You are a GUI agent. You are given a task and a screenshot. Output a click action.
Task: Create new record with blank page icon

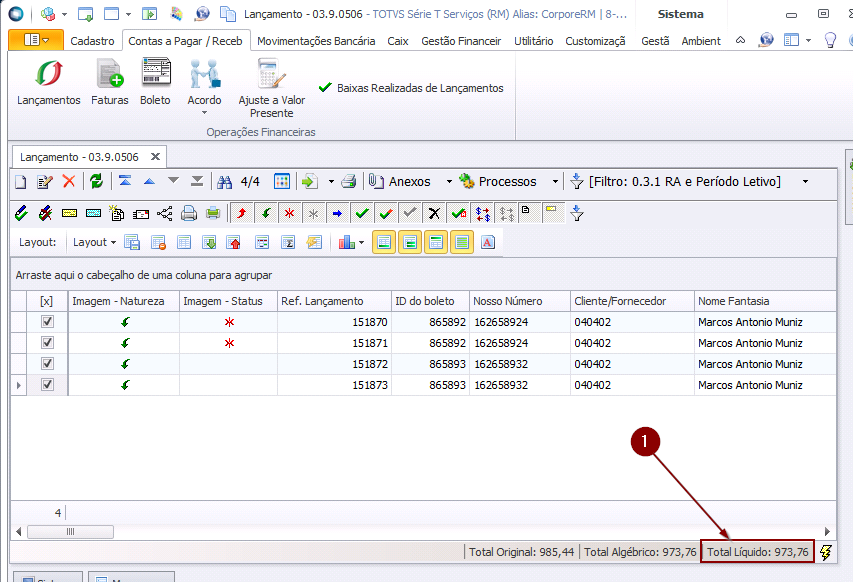pyautogui.click(x=20, y=181)
